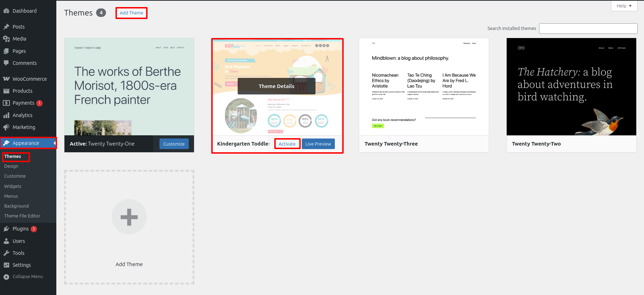Click the Dashboard gauge icon

[6, 11]
